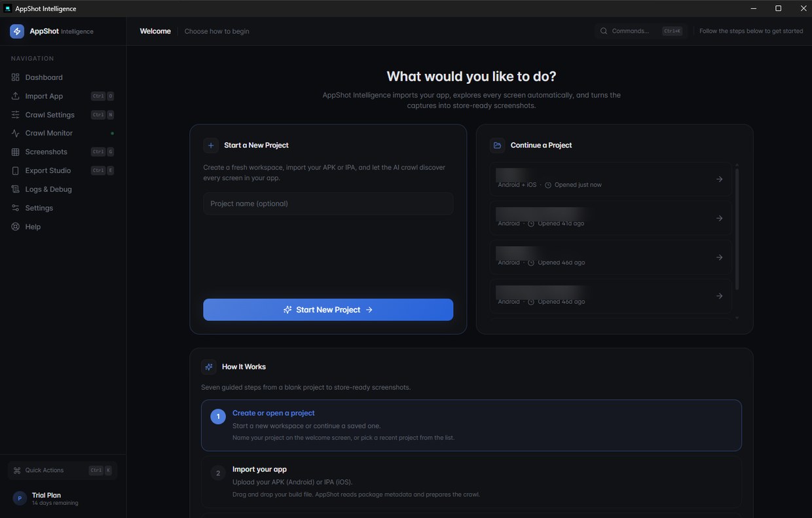Click the Crawl Monitor green status dot
Image resolution: width=812 pixels, height=518 pixels.
pos(112,134)
